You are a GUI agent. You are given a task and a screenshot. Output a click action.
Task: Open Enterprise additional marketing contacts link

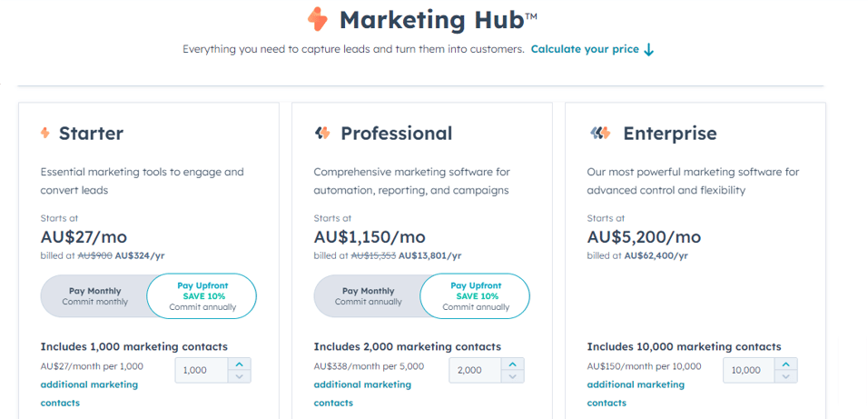tap(636, 394)
